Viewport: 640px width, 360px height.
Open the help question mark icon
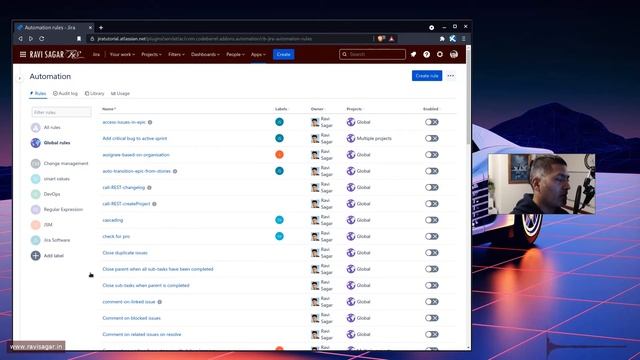[x=427, y=54]
